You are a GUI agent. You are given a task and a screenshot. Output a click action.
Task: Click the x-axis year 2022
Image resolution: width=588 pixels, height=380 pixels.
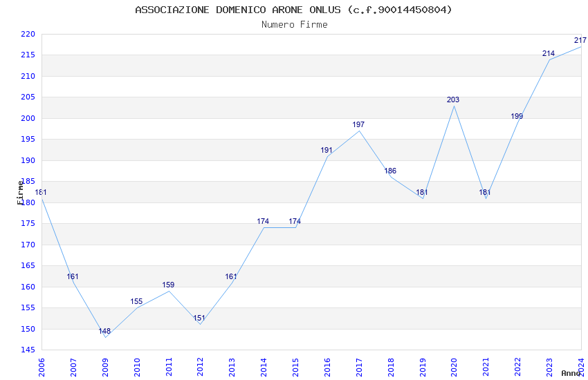[x=518, y=368]
